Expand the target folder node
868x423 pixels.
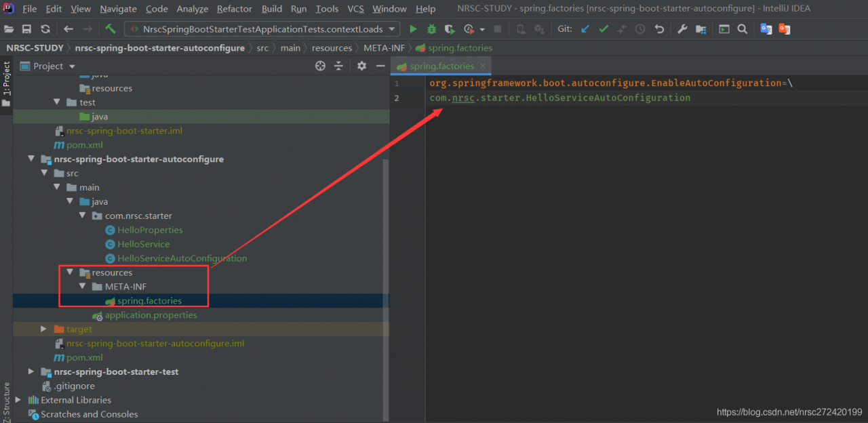click(44, 329)
